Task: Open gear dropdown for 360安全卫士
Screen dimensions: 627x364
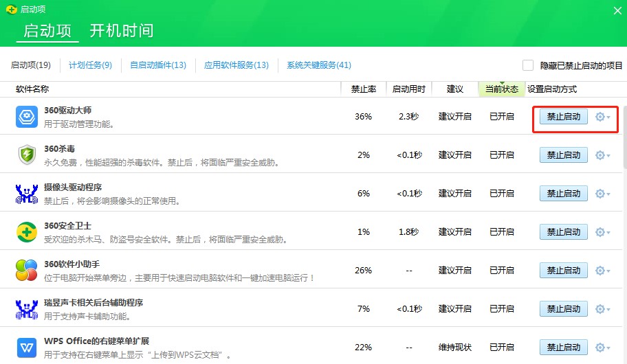Action: (x=602, y=232)
